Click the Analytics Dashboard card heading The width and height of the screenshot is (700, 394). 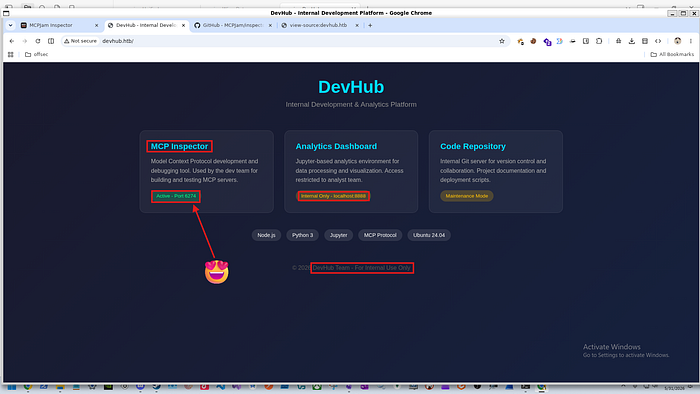pos(336,146)
